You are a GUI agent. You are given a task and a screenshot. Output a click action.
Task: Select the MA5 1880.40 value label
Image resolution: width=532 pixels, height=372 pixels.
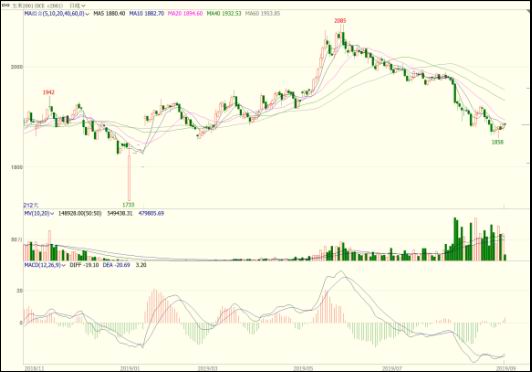pyautogui.click(x=109, y=14)
